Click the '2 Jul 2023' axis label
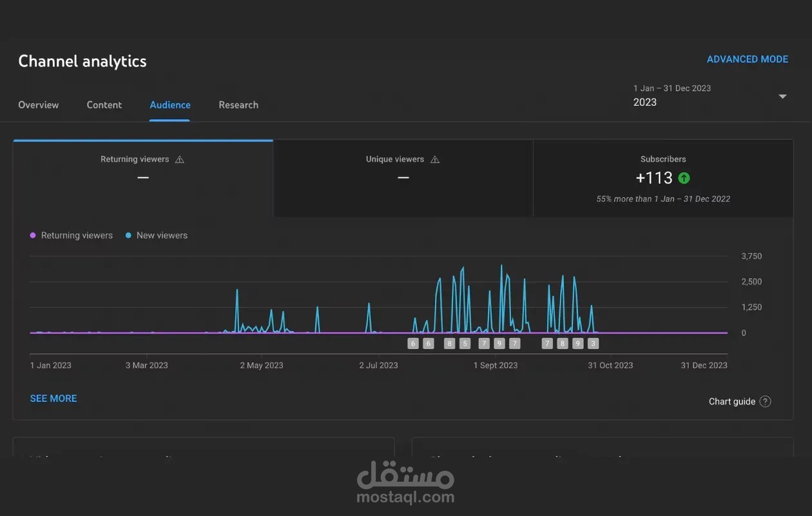Viewport: 812px width, 516px height. [378, 365]
